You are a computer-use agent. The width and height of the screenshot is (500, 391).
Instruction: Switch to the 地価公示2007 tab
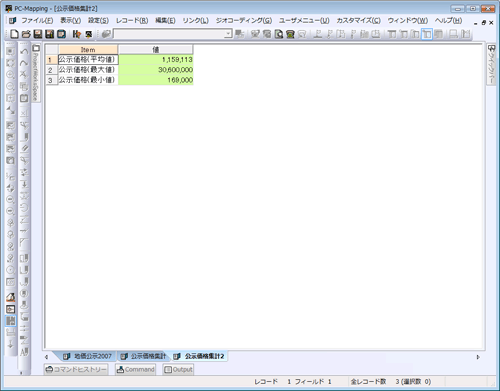(x=88, y=356)
